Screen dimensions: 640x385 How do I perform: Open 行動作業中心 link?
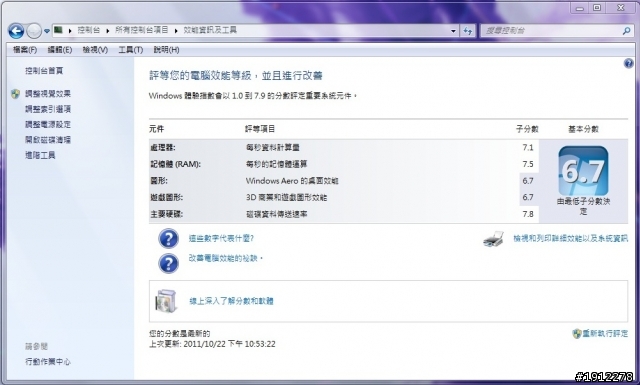click(x=48, y=362)
